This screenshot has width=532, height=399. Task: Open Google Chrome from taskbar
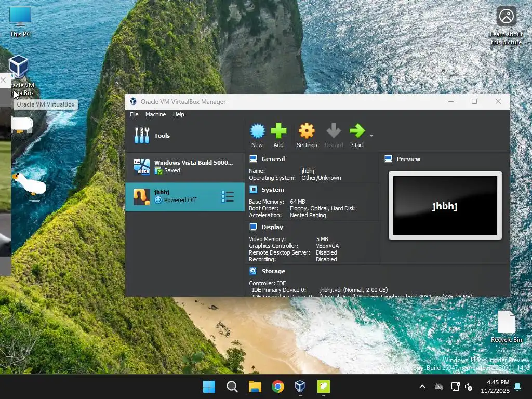click(x=278, y=387)
